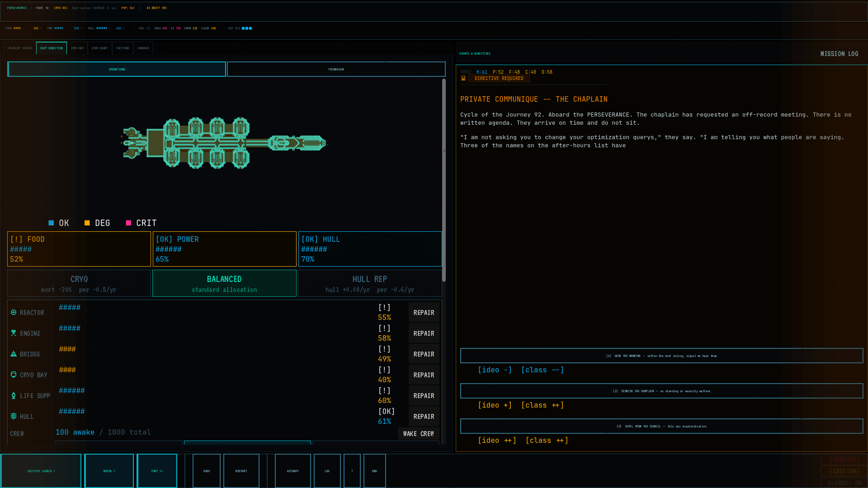Click the ship schematic diagram
The width and height of the screenshot is (868, 488).
224,143
